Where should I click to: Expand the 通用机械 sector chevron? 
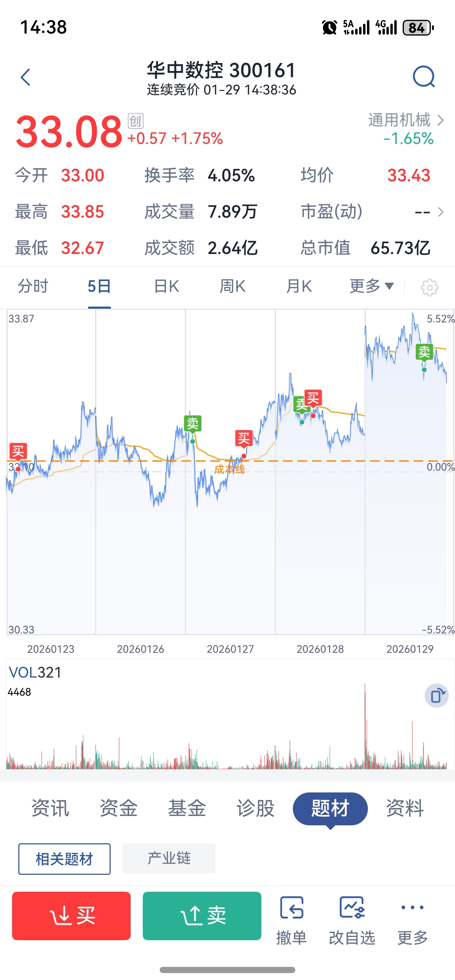tap(440, 120)
